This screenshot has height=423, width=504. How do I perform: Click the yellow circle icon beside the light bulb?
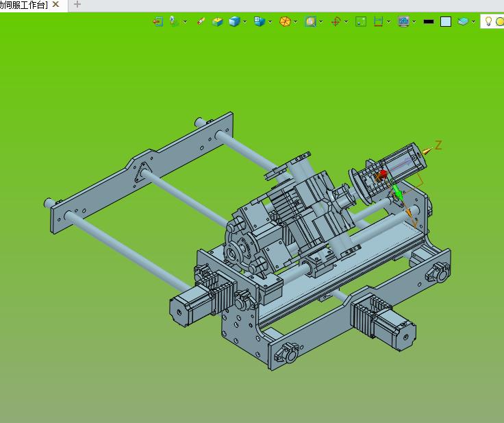point(500,21)
